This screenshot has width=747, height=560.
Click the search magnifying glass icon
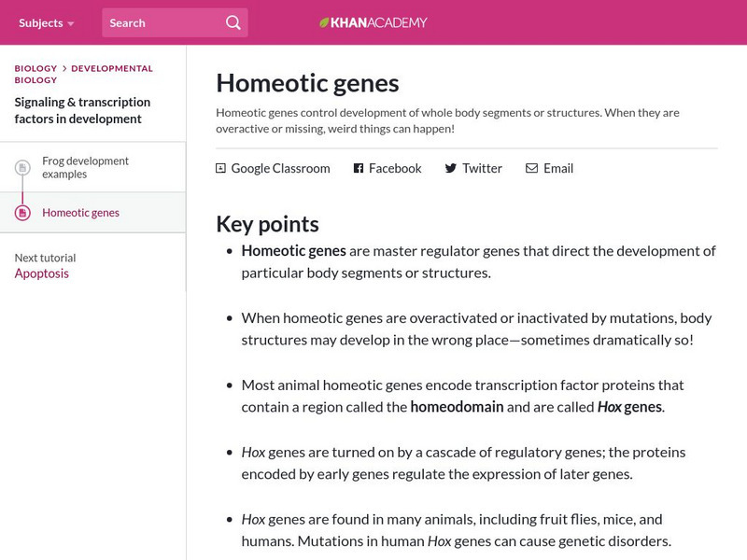click(x=233, y=22)
